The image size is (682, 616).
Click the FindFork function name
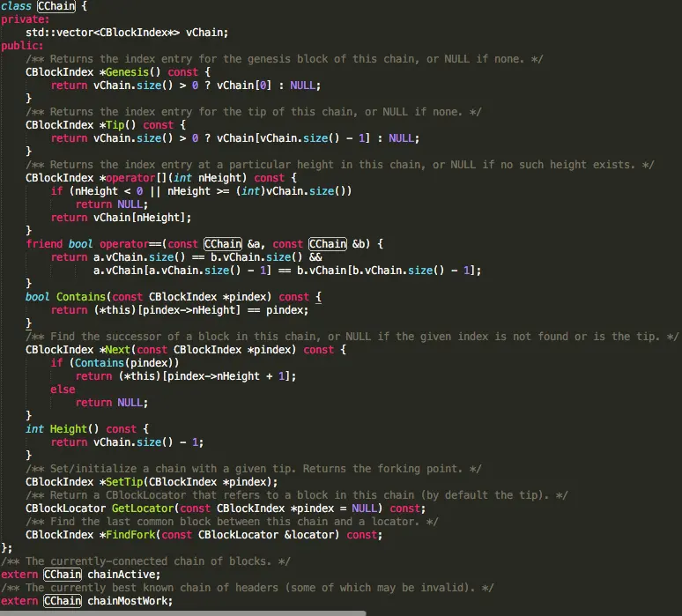(x=130, y=535)
